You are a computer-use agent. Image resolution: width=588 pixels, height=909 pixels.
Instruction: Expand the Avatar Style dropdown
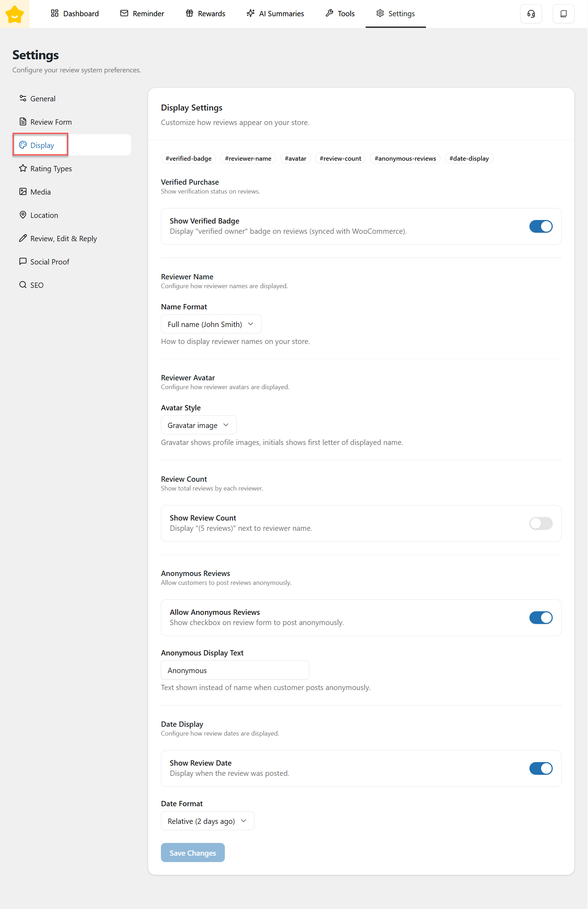coord(199,425)
